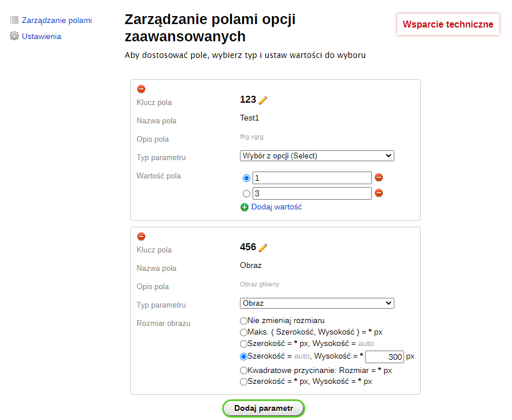Open the Zarządzanie polami sidebar page
The image size is (512, 420).
(56, 20)
